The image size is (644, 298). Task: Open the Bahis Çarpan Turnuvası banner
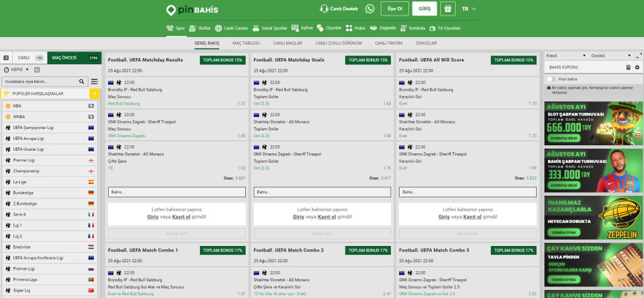click(x=593, y=170)
